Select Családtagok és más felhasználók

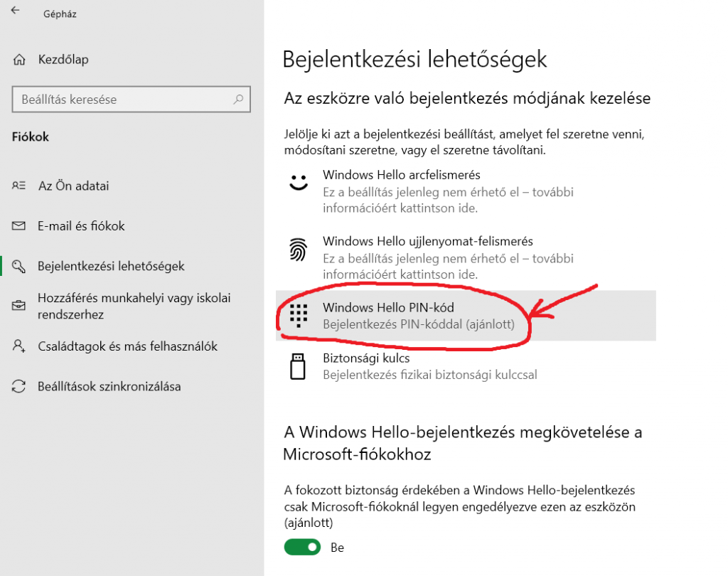pyautogui.click(x=128, y=346)
